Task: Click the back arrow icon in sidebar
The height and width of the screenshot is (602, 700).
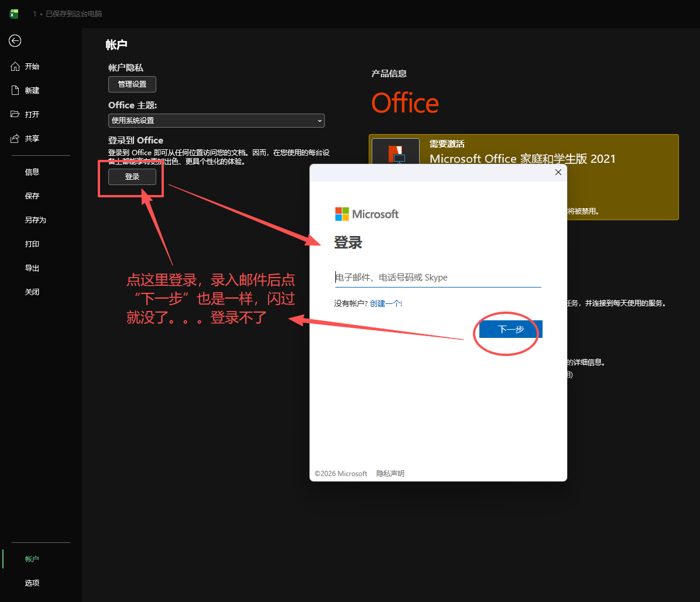Action: [x=15, y=40]
